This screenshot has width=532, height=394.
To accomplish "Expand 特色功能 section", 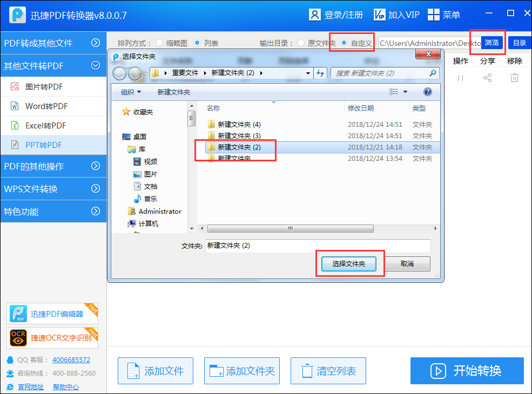I will coord(96,211).
